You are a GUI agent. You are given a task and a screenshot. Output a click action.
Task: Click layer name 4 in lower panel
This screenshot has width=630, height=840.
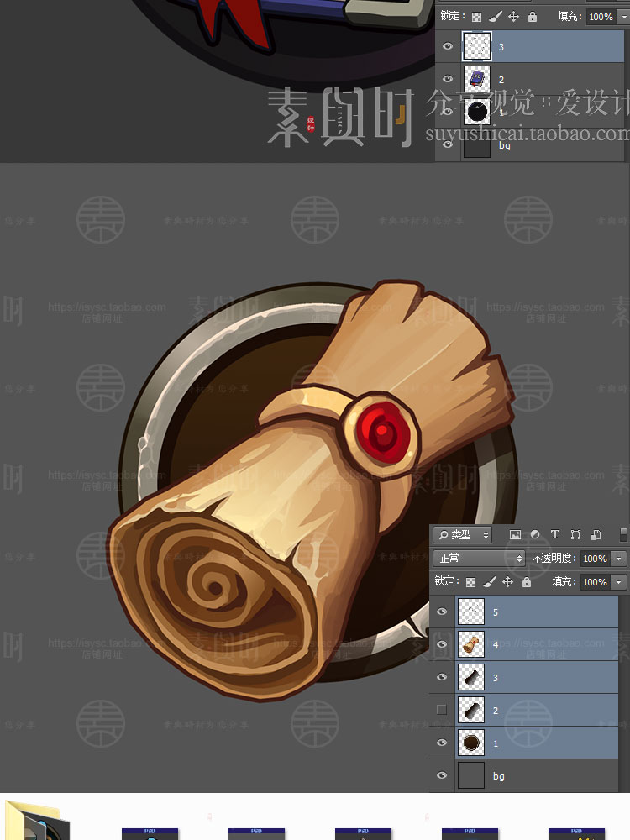pyautogui.click(x=496, y=645)
